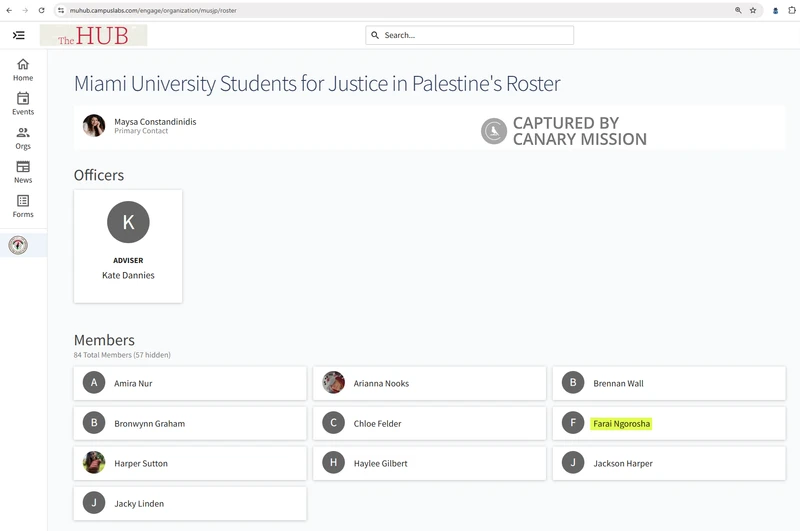
Task: Click the K avatar for Kate Dannies
Action: (128, 222)
